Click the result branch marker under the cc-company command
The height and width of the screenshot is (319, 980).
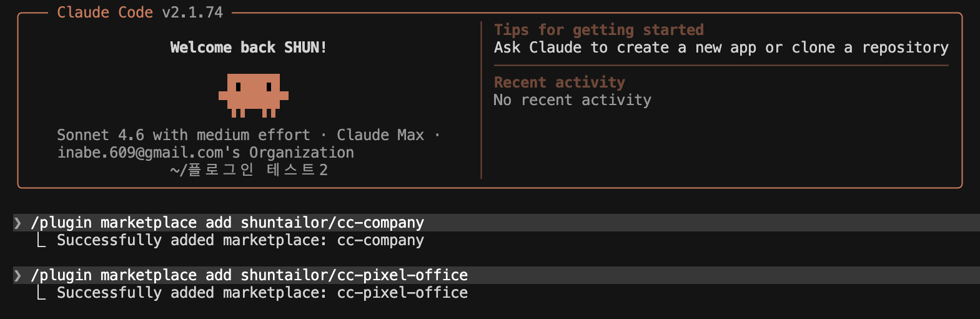41,240
